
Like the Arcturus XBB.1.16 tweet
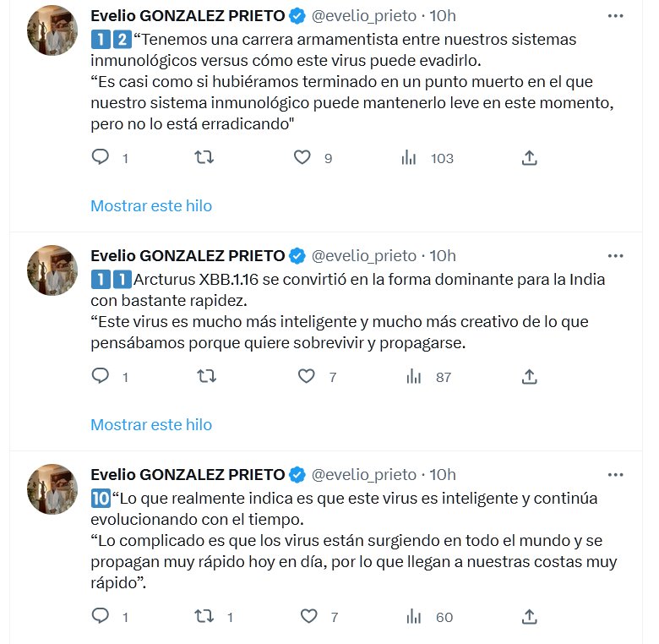(308, 376)
